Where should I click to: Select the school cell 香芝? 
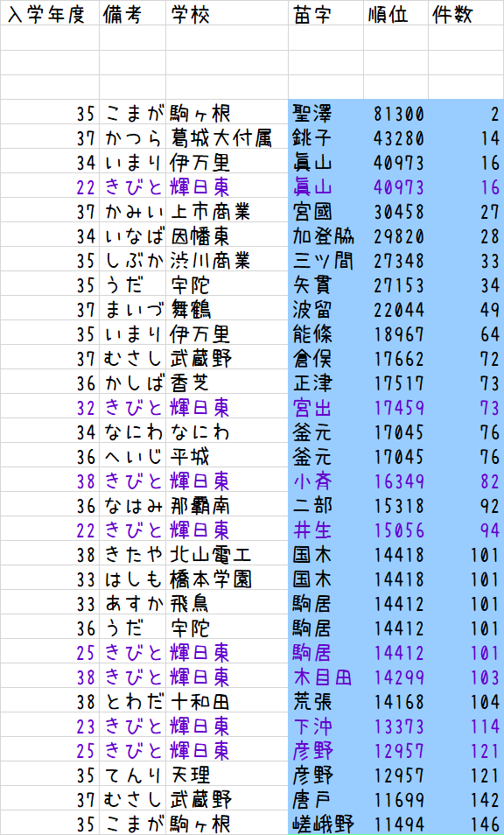[x=227, y=382]
